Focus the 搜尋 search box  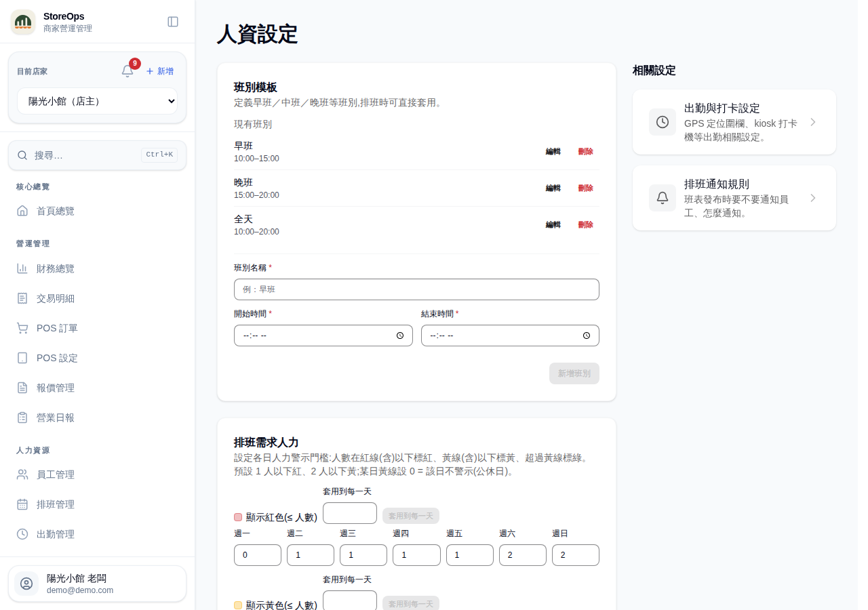(97, 155)
